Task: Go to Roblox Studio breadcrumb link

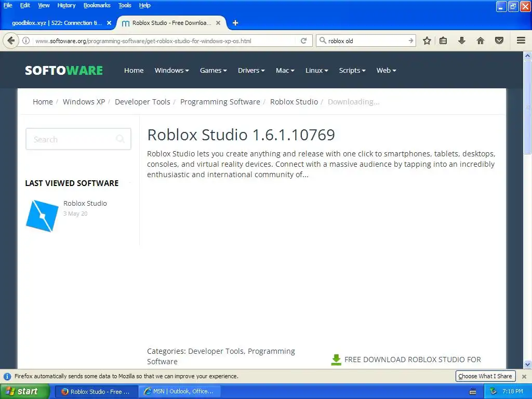Action: [x=294, y=102]
